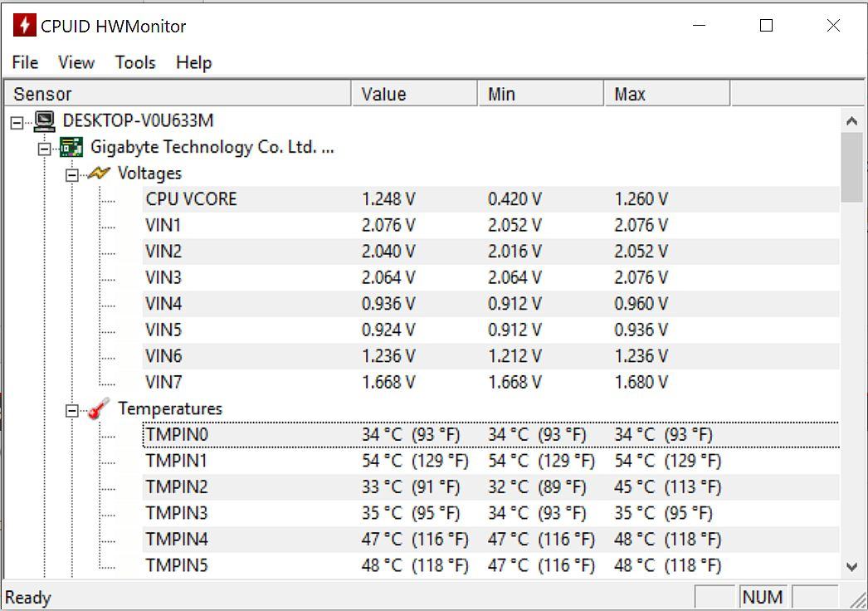This screenshot has width=868, height=611.
Task: Select the TMPIN1 sensor row
Action: (x=491, y=461)
